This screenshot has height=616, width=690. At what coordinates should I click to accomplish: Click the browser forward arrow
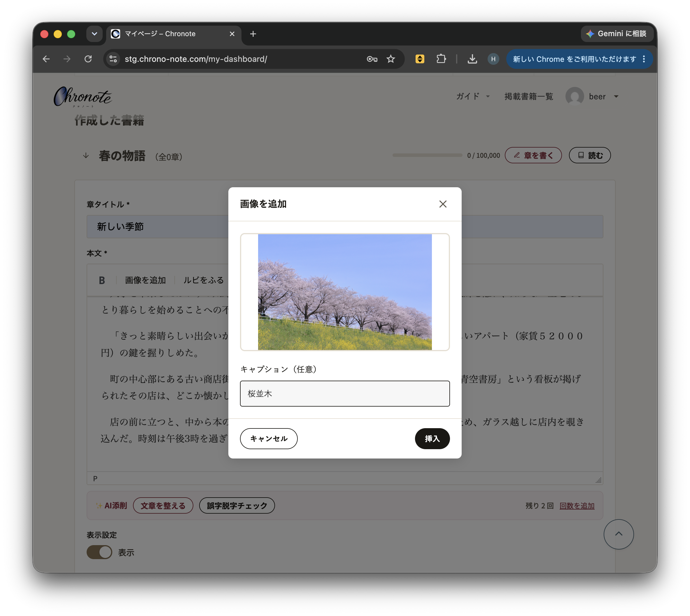point(67,59)
